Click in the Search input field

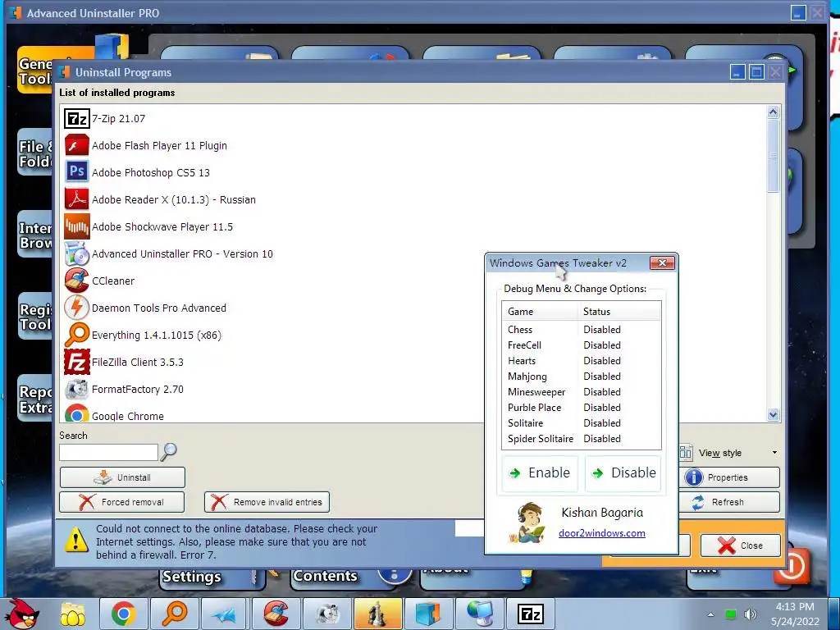point(109,452)
